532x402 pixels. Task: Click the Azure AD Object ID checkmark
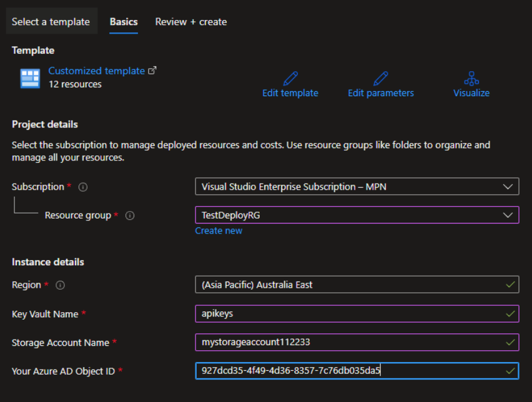point(510,371)
